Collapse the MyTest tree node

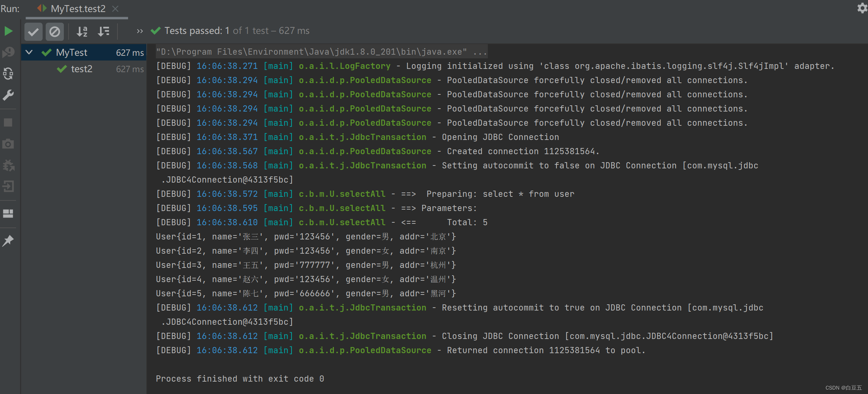(29, 52)
